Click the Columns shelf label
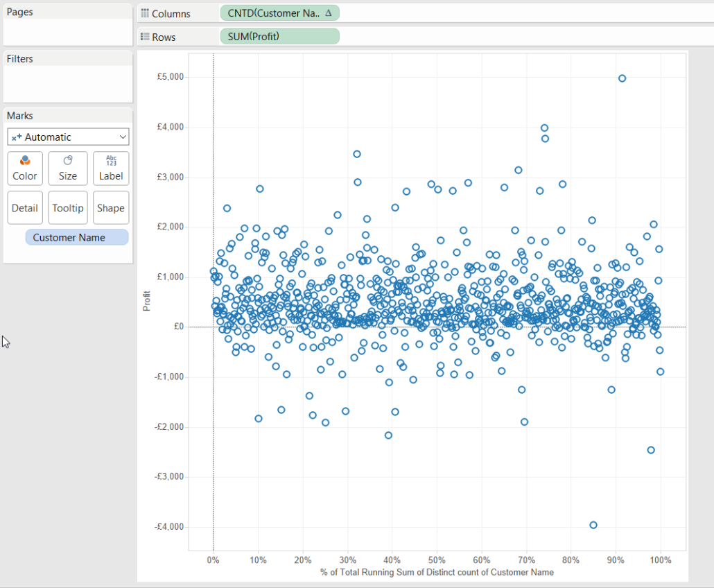Viewport: 714px width, 588px height. pos(171,14)
